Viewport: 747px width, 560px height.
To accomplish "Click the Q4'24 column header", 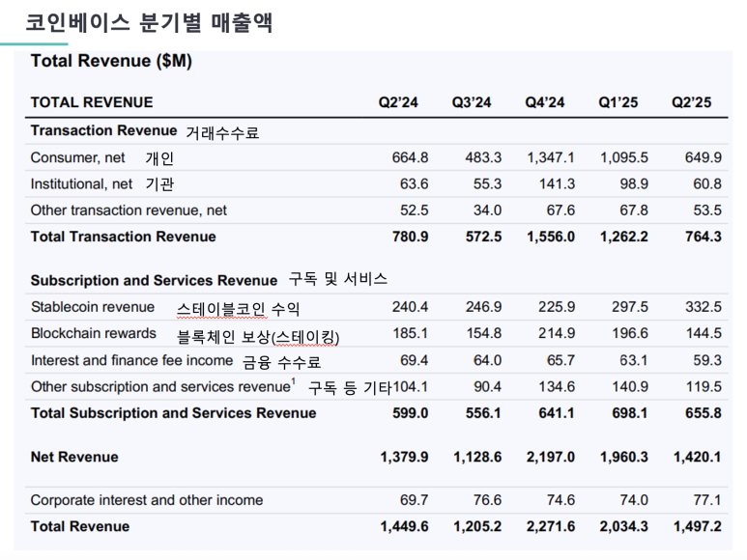I will coord(545,102).
